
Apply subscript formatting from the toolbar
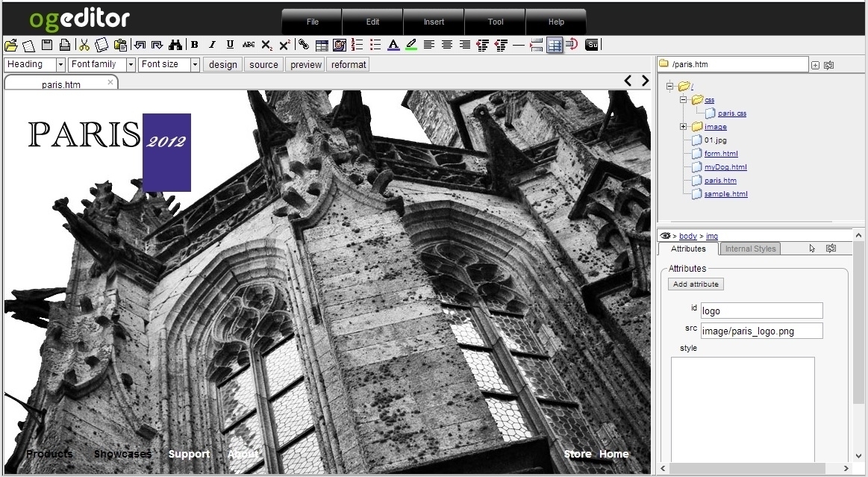pyautogui.click(x=266, y=45)
